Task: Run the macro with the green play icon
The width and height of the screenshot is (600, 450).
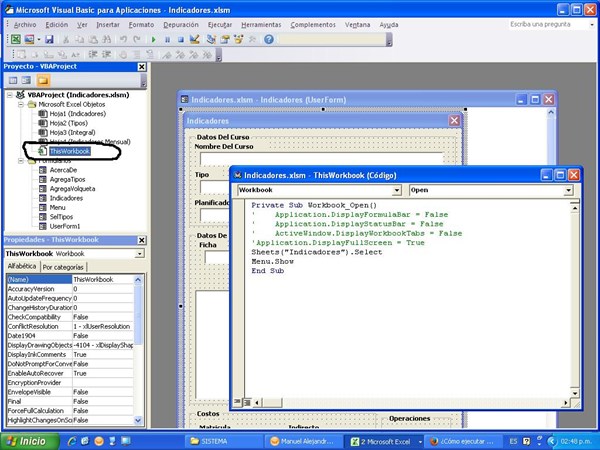Action: pos(153,39)
